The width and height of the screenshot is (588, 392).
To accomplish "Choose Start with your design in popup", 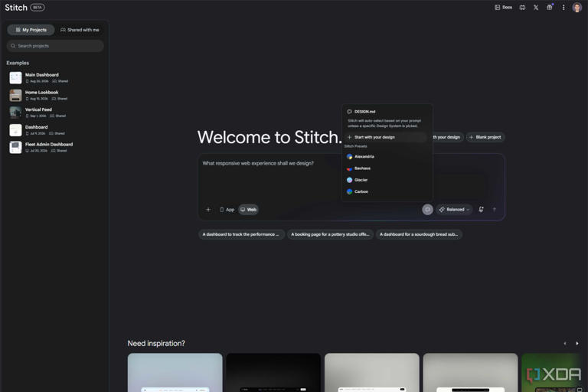I will [x=386, y=137].
